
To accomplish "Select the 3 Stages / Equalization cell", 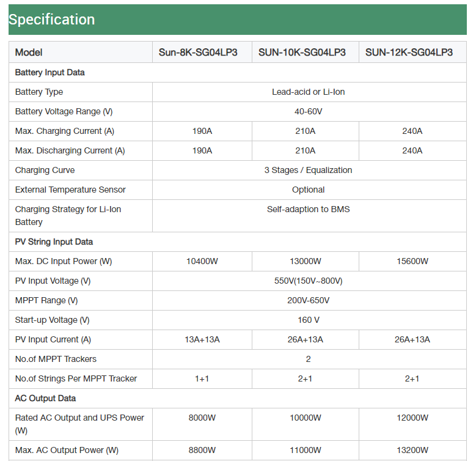I will (x=309, y=170).
